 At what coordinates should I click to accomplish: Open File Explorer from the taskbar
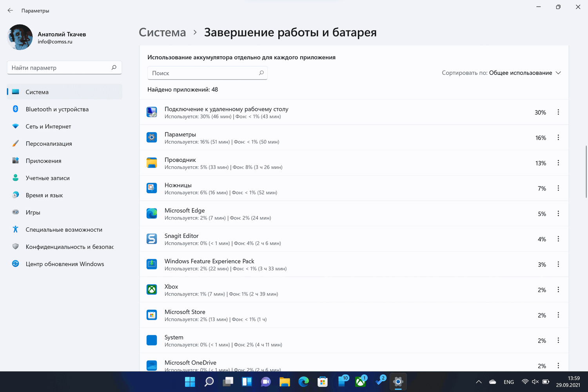tap(285, 381)
